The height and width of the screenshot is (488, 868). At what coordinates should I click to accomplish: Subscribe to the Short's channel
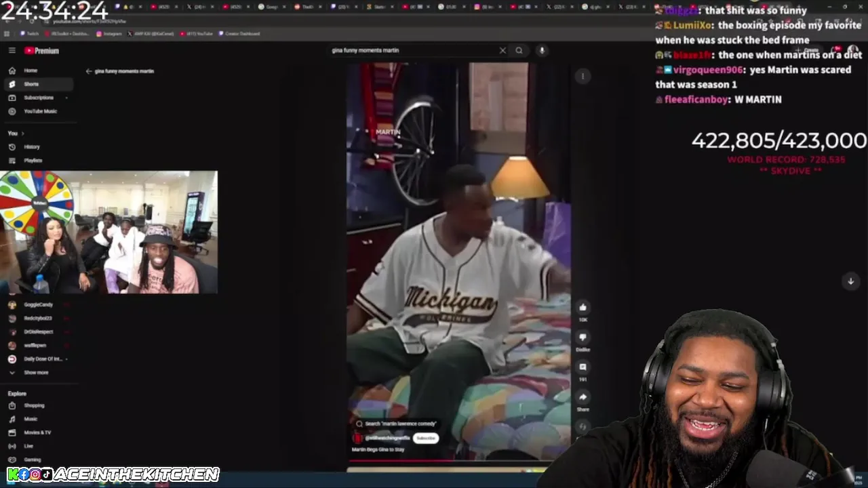[x=426, y=438]
